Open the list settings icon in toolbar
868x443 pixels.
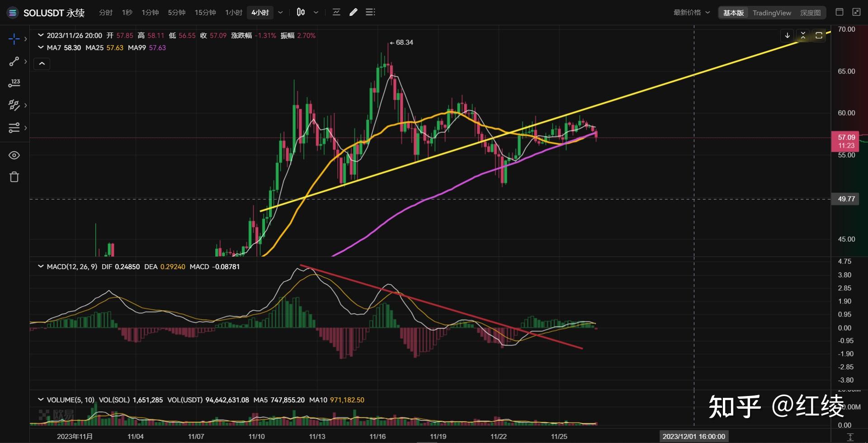(x=370, y=12)
